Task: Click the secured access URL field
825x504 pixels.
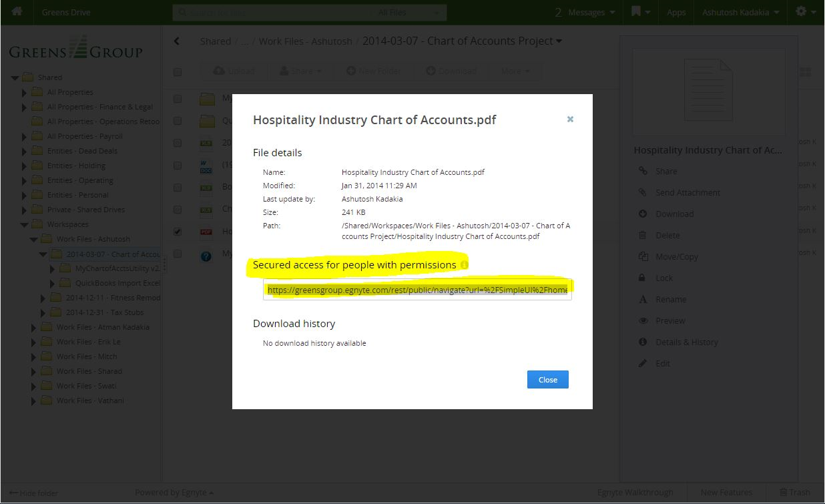Action: pos(417,290)
